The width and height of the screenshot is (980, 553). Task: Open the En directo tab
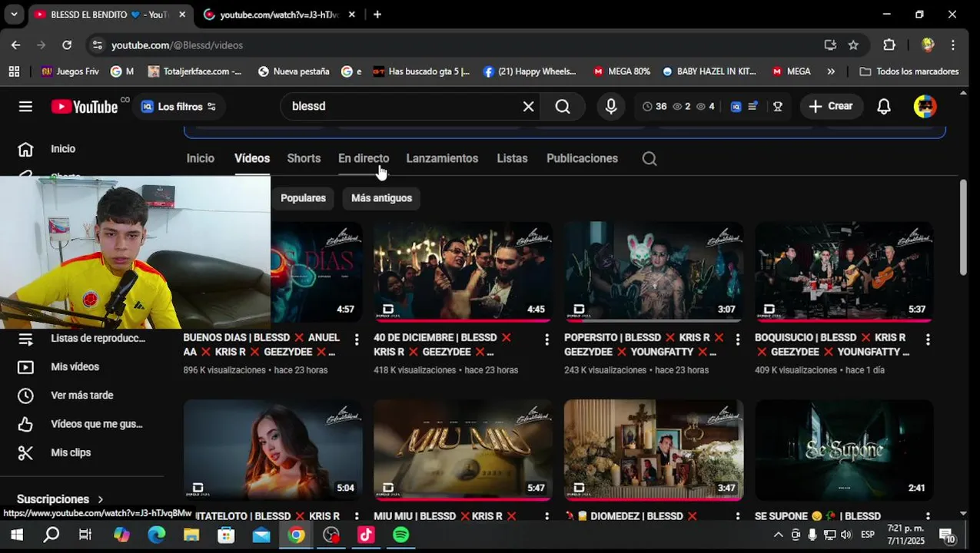[x=364, y=159]
